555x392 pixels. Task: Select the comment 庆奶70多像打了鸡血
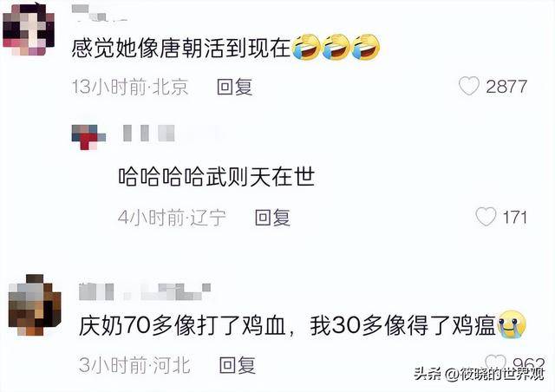(182, 325)
